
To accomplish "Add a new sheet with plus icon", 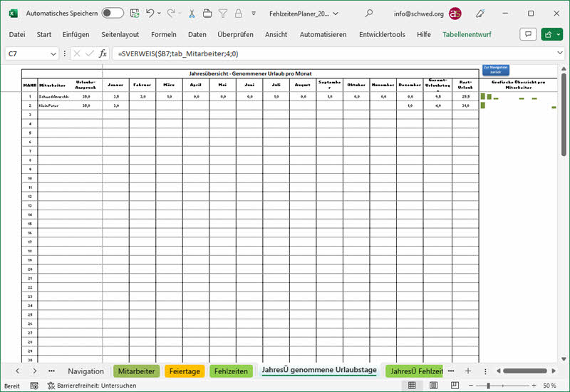I will coord(468,371).
